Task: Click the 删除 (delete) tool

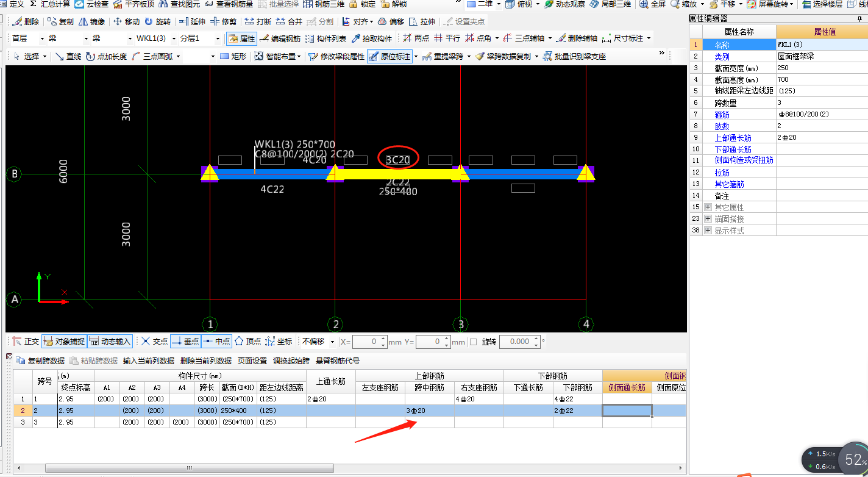Action: click(26, 21)
